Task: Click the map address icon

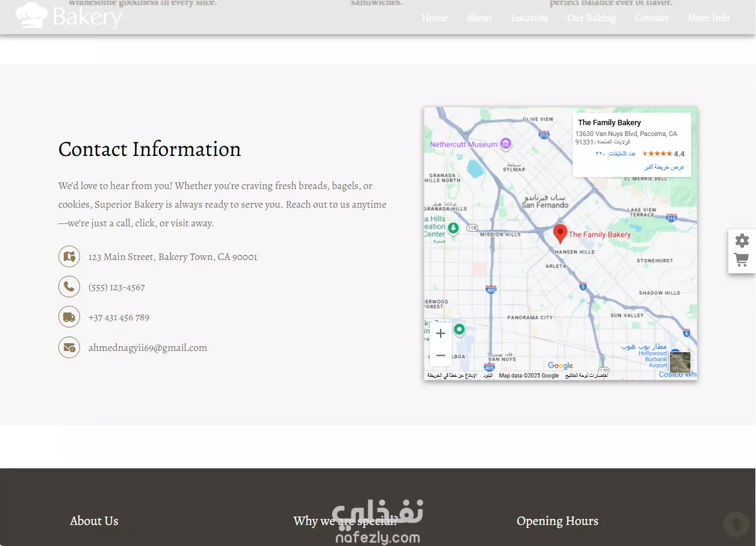Action: tap(69, 256)
